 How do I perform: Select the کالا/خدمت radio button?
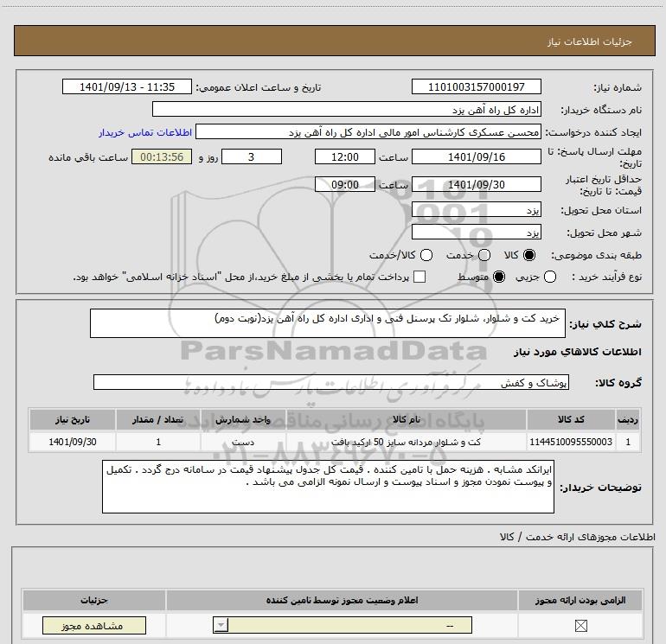pos(426,255)
